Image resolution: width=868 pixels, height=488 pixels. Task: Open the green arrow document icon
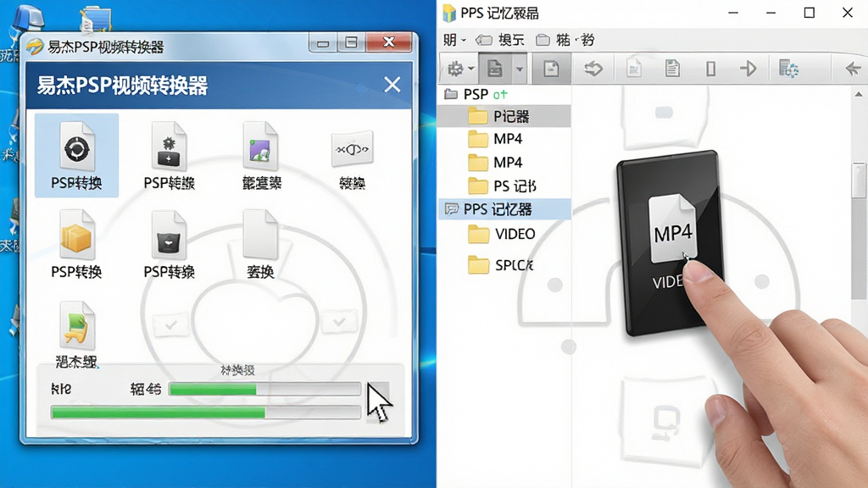76,334
